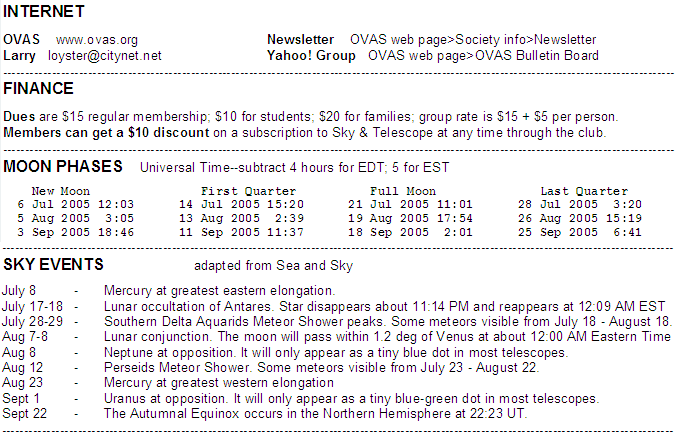The image size is (676, 437).
Task: Click the New Moon column header
Action: (x=60, y=191)
